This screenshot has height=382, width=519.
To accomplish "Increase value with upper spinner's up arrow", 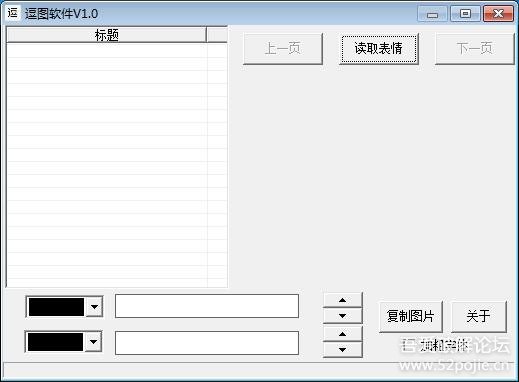I will (343, 300).
